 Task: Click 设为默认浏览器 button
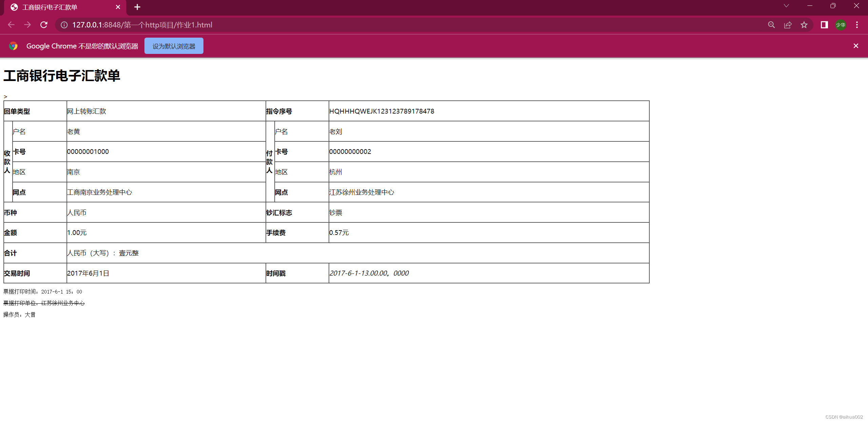[174, 46]
